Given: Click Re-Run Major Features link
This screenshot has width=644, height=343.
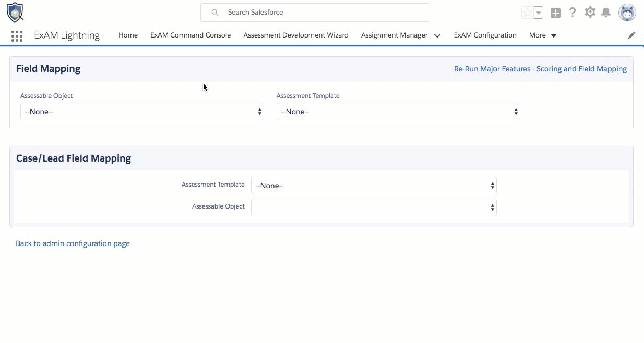Looking at the screenshot, I should coord(540,69).
